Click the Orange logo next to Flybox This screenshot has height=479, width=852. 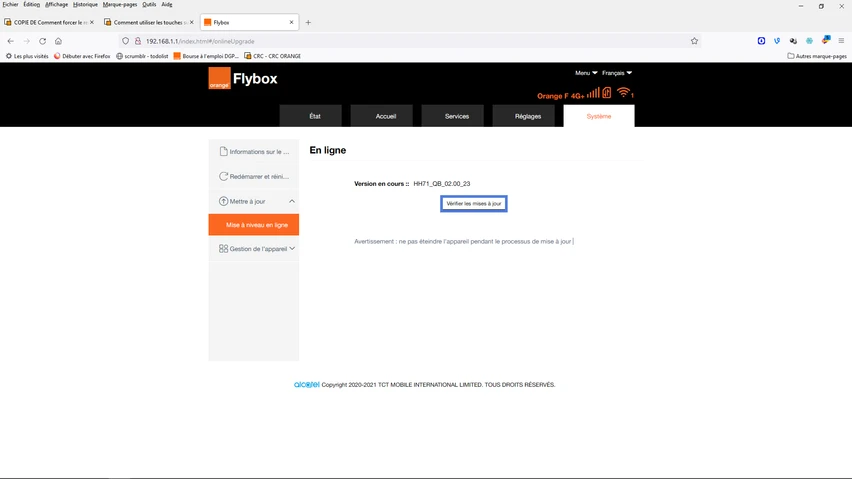[x=220, y=78]
